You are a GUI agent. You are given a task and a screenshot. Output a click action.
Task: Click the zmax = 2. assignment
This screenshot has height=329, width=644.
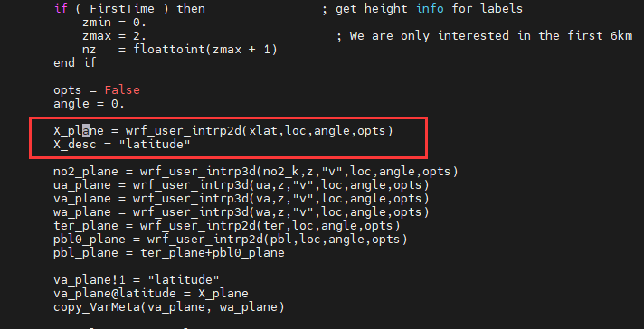pyautogui.click(x=114, y=35)
